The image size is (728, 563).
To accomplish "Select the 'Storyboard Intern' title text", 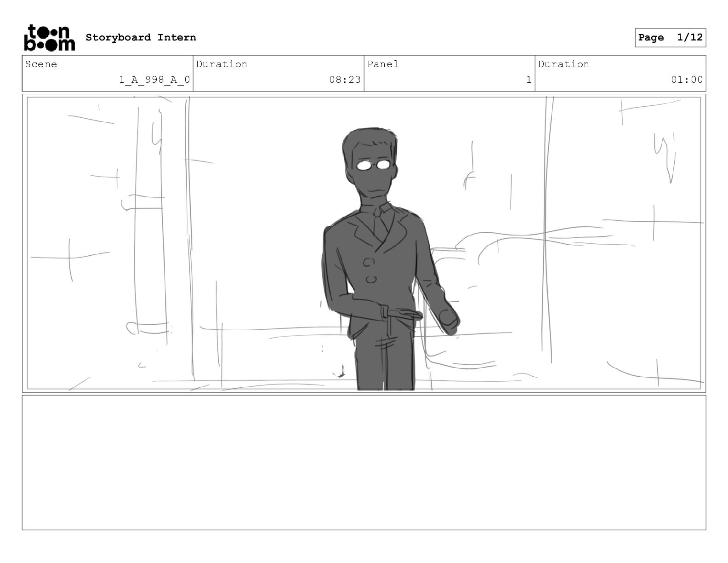I will (x=141, y=37).
